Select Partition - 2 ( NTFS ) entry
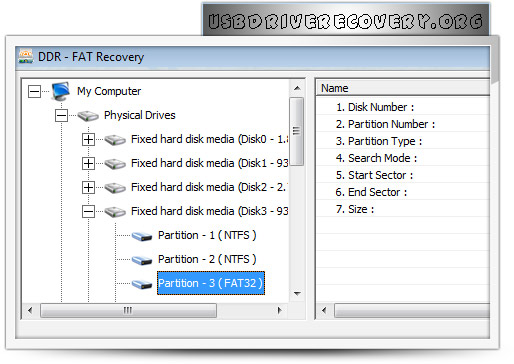This screenshot has height=364, width=514. [x=207, y=259]
